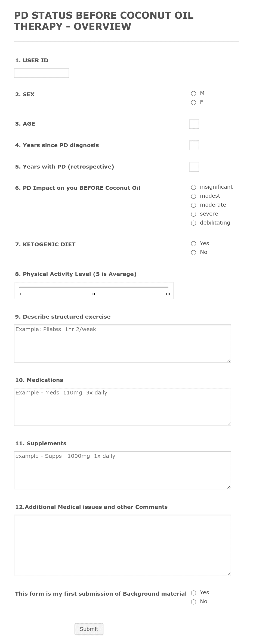This screenshot has width=253, height=644.
Task: Click the structured exercise description textarea
Action: (x=122, y=343)
